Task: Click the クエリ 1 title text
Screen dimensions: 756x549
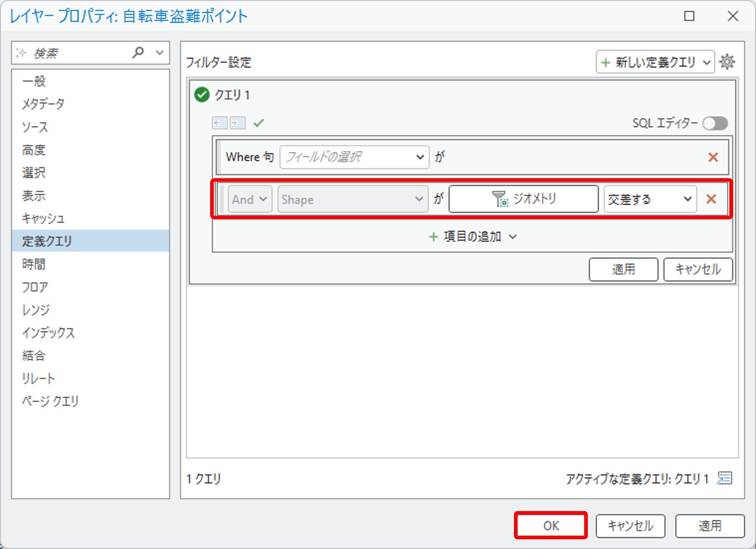Action: pyautogui.click(x=232, y=95)
